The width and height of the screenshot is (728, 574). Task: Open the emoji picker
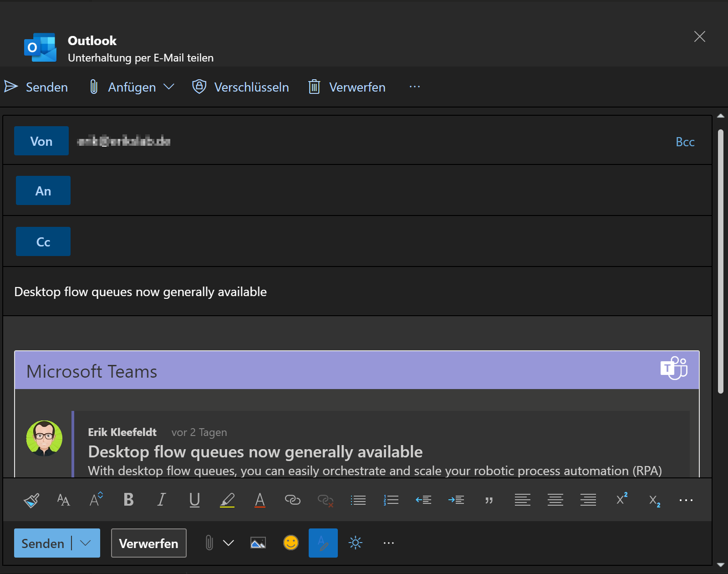(x=290, y=543)
